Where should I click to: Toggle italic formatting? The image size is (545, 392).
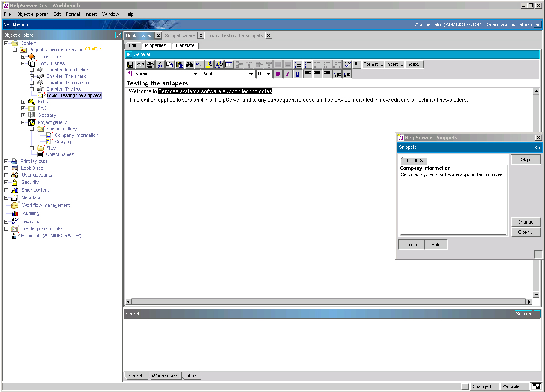[288, 74]
